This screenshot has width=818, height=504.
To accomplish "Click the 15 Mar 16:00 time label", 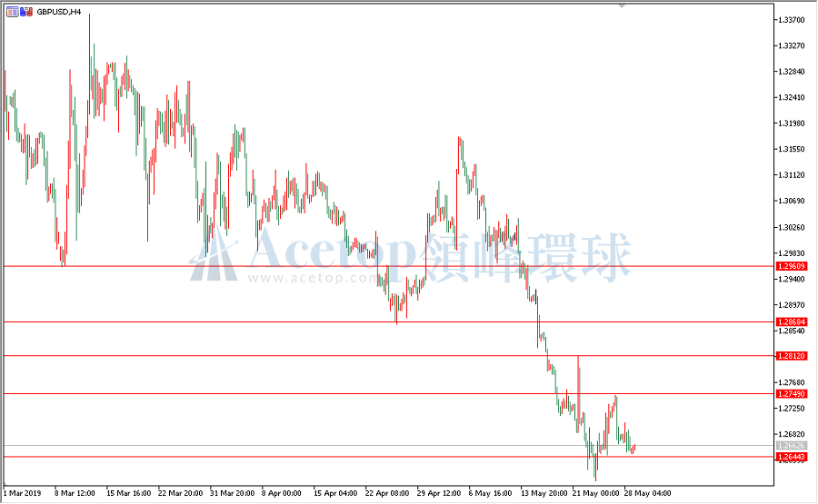I will 128,493.
